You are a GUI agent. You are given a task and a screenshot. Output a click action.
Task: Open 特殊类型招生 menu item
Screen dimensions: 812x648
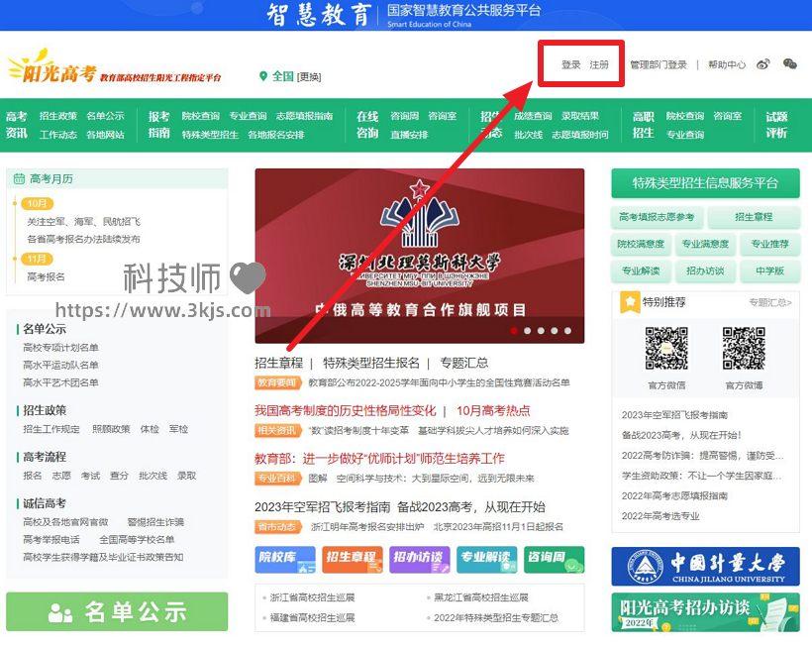210,135
